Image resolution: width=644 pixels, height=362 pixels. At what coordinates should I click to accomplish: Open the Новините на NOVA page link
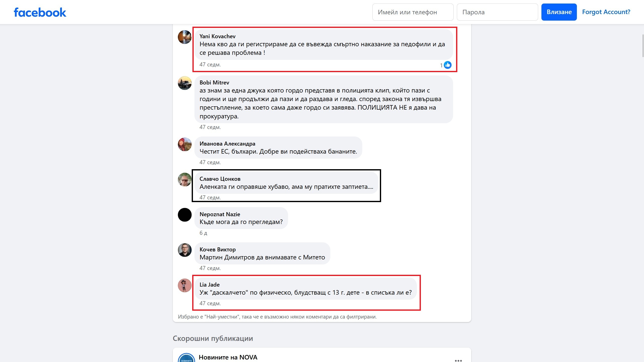pyautogui.click(x=228, y=357)
